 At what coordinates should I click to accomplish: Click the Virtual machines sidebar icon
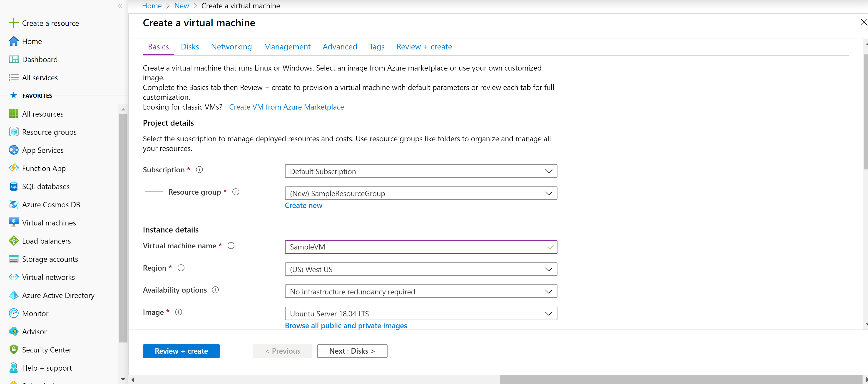tap(13, 223)
